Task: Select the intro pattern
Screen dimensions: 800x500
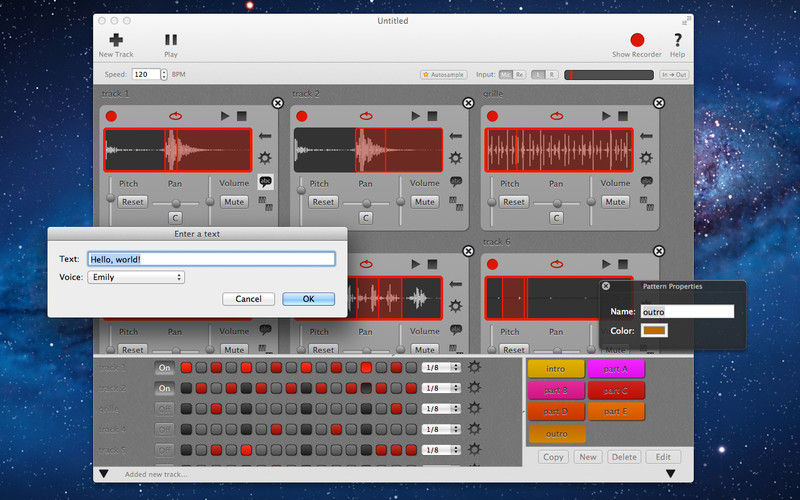Action: [x=555, y=369]
